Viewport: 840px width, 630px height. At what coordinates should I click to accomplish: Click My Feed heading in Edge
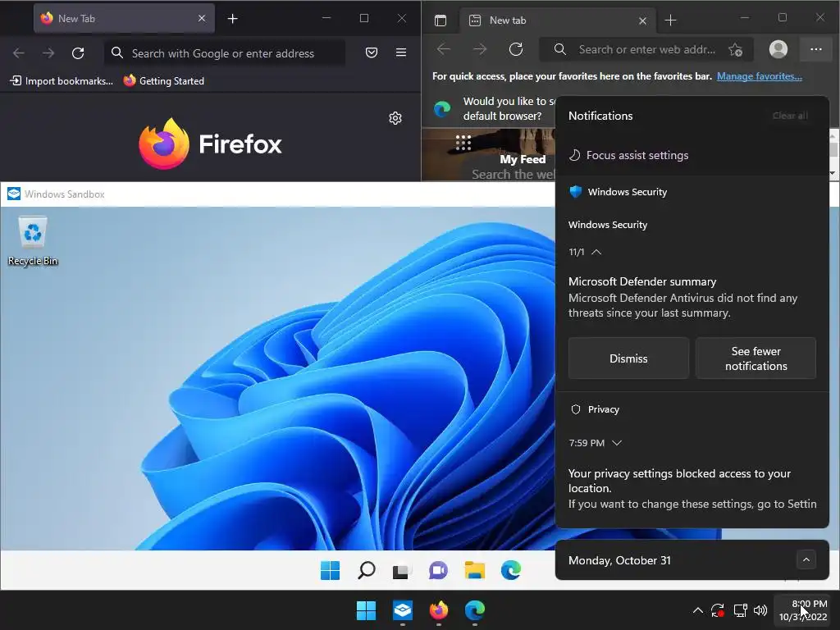tap(523, 159)
